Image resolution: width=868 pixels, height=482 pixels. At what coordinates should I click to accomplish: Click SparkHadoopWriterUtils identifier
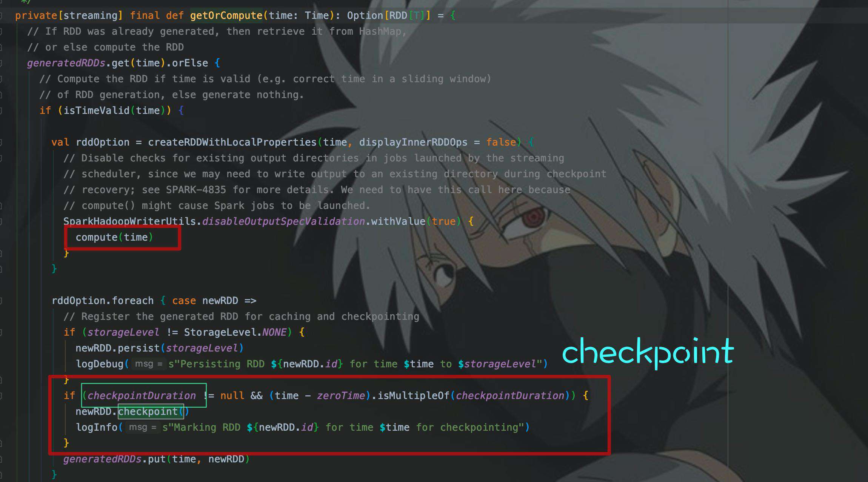(129, 221)
